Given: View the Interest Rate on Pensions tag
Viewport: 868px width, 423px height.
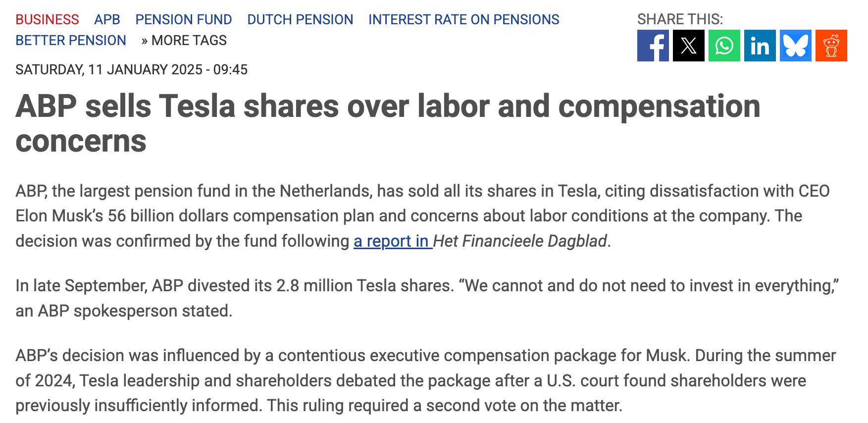Looking at the screenshot, I should click(463, 19).
